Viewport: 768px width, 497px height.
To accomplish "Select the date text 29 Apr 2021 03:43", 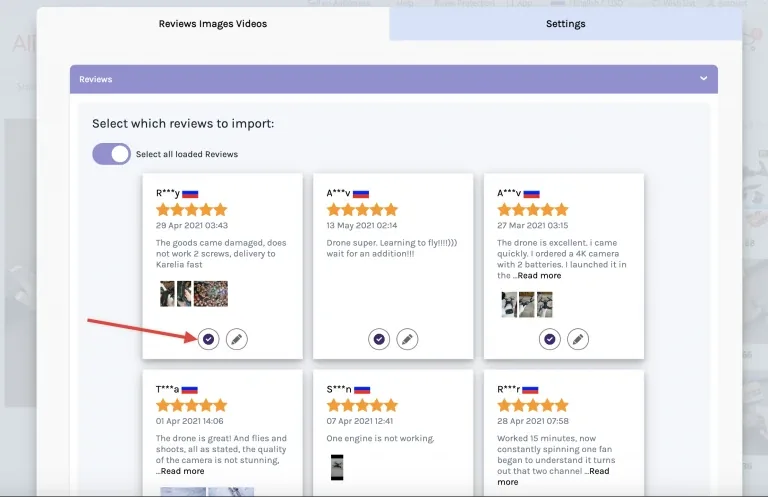I will [x=192, y=225].
